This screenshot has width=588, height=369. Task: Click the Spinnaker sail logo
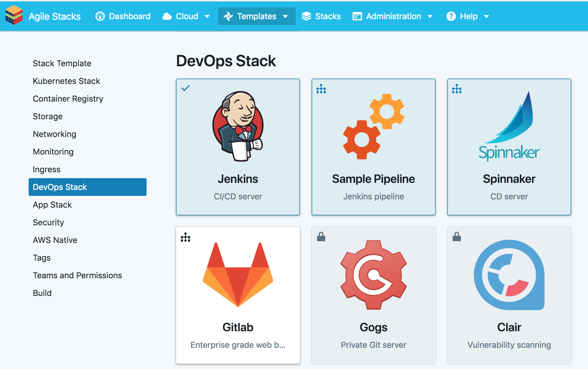tap(509, 126)
